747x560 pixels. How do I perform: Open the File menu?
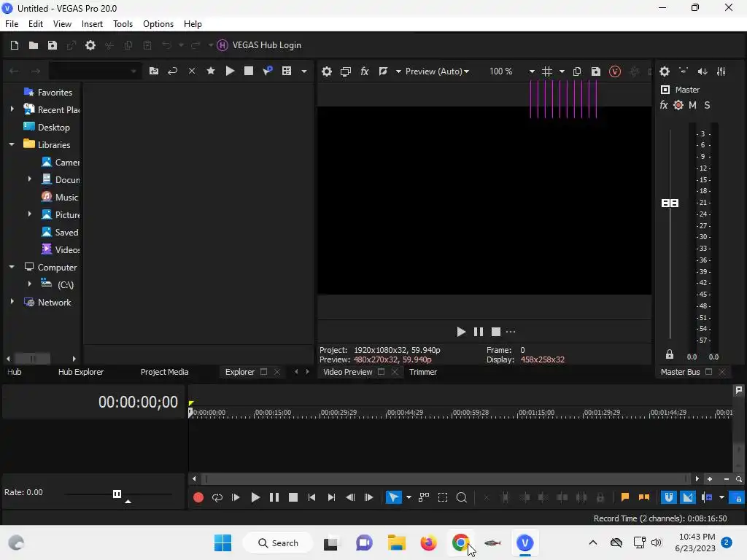(12, 24)
